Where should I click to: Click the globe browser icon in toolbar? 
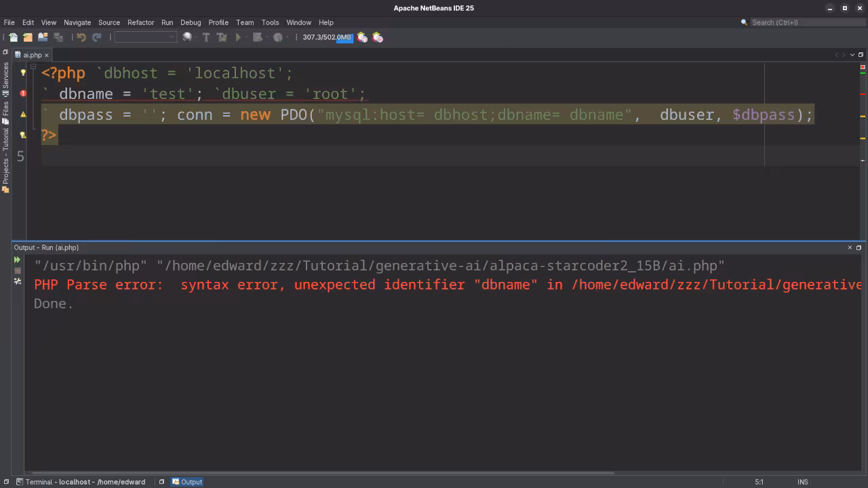tap(187, 37)
